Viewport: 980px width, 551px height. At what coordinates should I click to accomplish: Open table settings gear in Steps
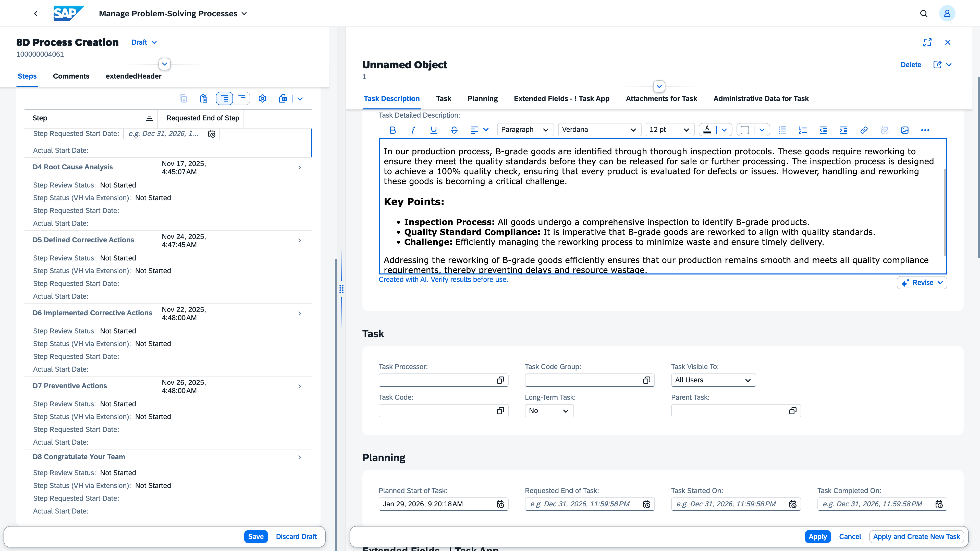pos(263,99)
